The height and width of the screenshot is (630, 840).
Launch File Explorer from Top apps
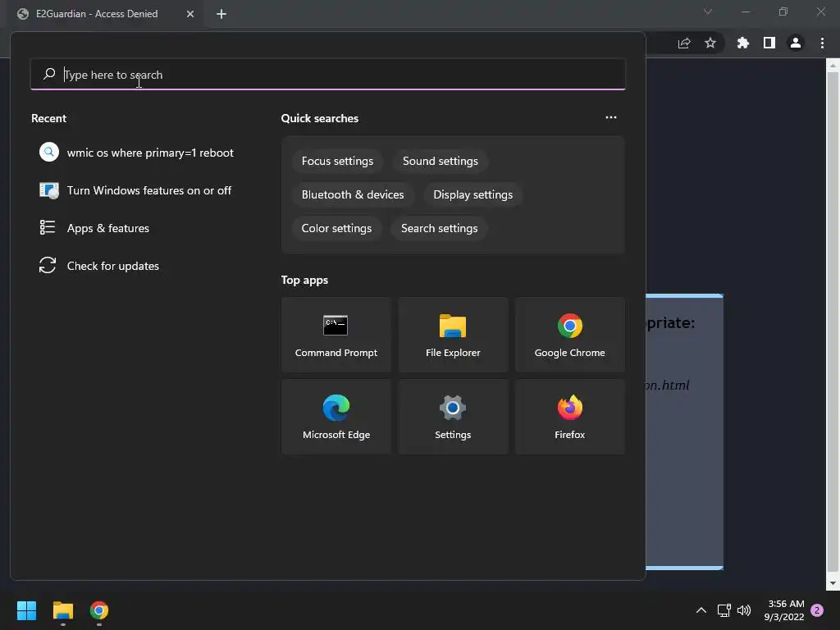(x=453, y=335)
